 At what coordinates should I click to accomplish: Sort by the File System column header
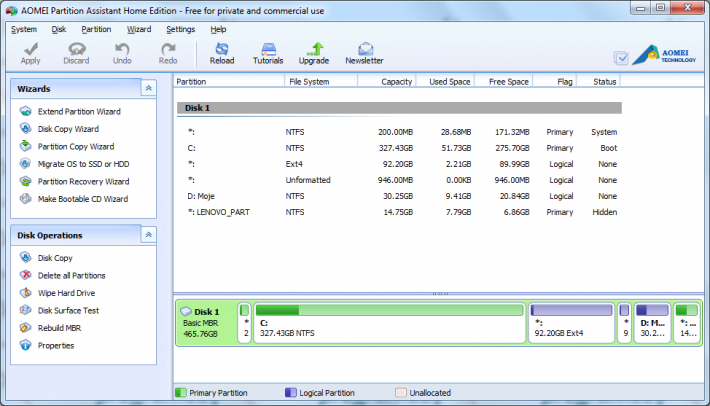click(321, 81)
